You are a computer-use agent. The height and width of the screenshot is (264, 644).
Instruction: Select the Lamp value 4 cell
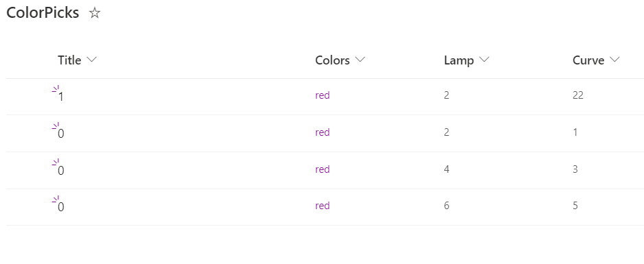coord(446,169)
